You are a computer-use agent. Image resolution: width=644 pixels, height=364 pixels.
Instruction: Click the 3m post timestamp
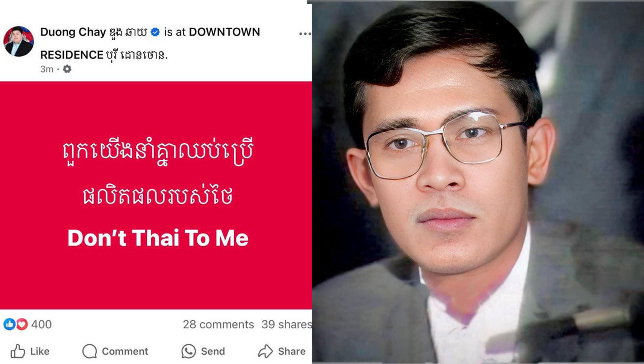pos(47,69)
